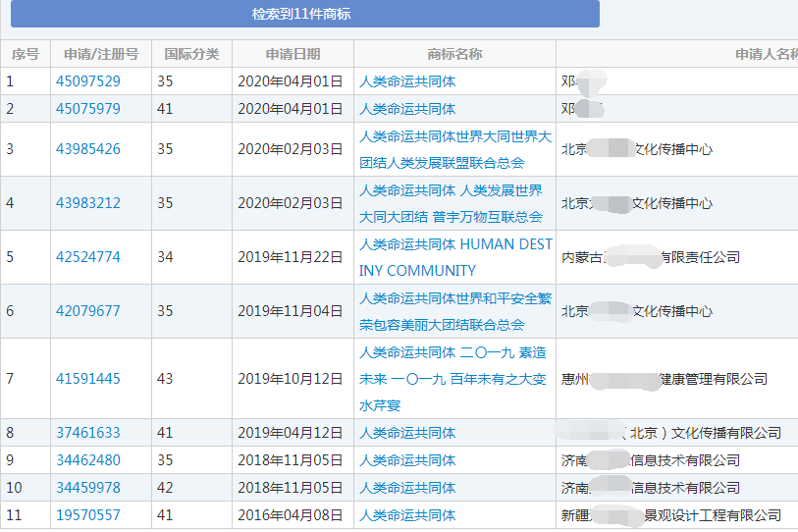Viewport: 798px width, 532px height.
Task: Open trademark 人类命运共同体 in row 2
Action: point(407,109)
